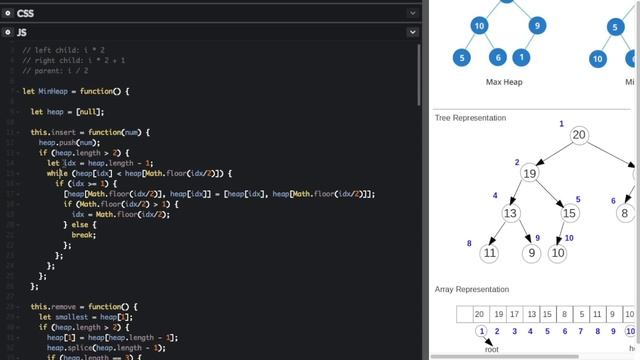Click tree node 11

point(489,253)
